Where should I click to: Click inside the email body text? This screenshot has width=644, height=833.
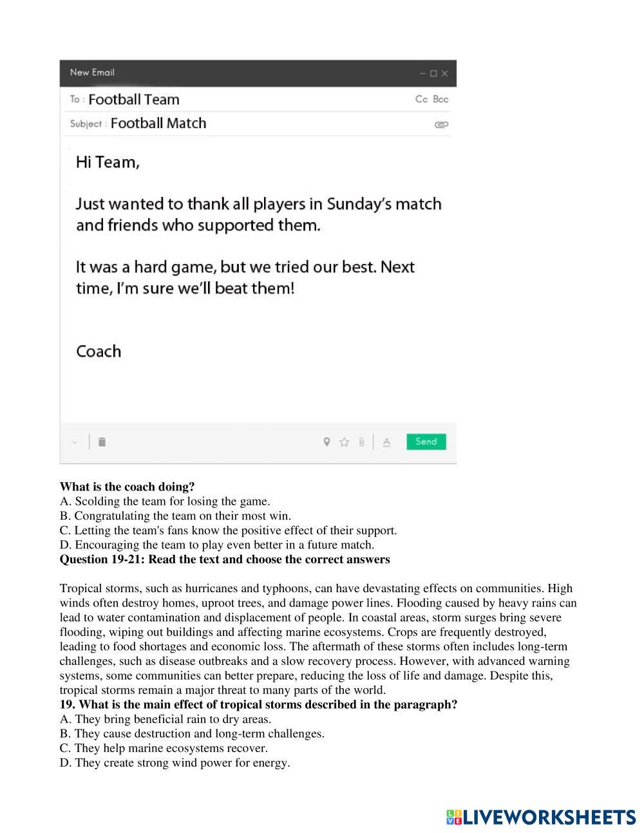pyautogui.click(x=258, y=245)
